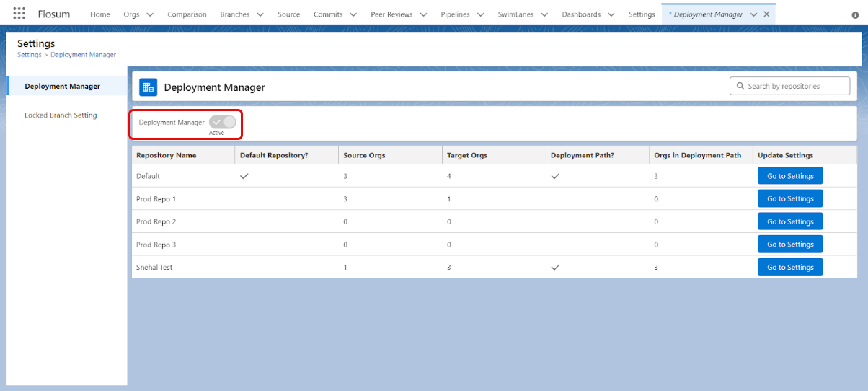Open the SwimLanes tab
This screenshot has height=391, width=868.
515,14
